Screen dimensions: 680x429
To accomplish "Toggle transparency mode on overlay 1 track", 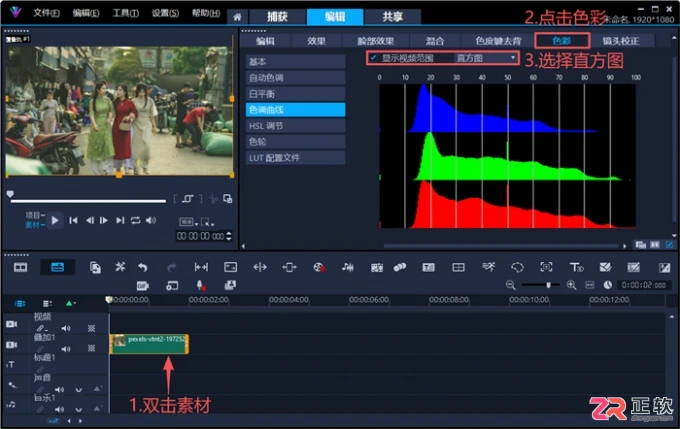I will point(92,348).
